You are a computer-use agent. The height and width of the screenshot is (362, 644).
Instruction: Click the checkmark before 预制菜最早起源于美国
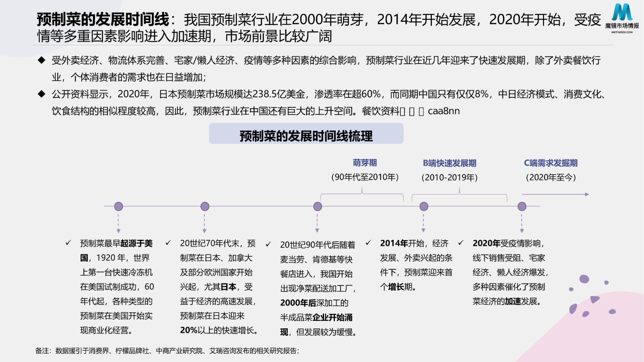click(68, 243)
